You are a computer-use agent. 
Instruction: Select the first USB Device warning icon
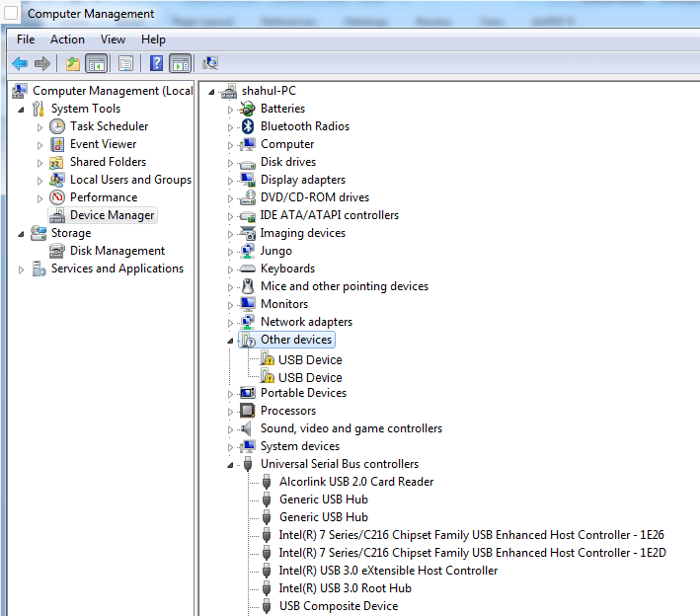coord(268,360)
